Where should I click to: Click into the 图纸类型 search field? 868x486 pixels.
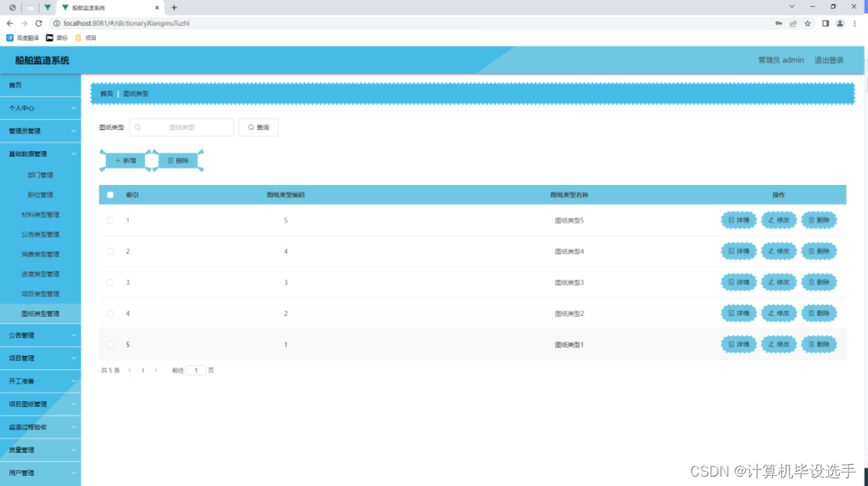pos(182,127)
